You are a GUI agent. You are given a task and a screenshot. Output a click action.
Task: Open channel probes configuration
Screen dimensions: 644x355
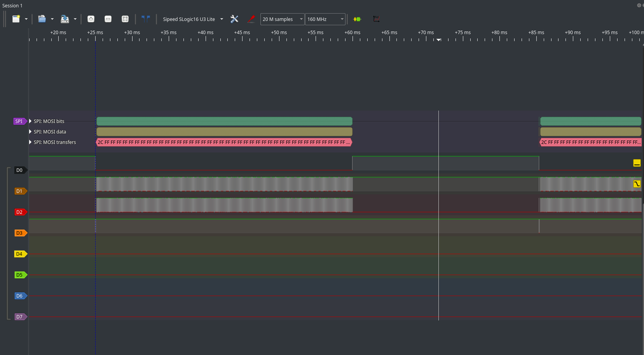coord(251,19)
